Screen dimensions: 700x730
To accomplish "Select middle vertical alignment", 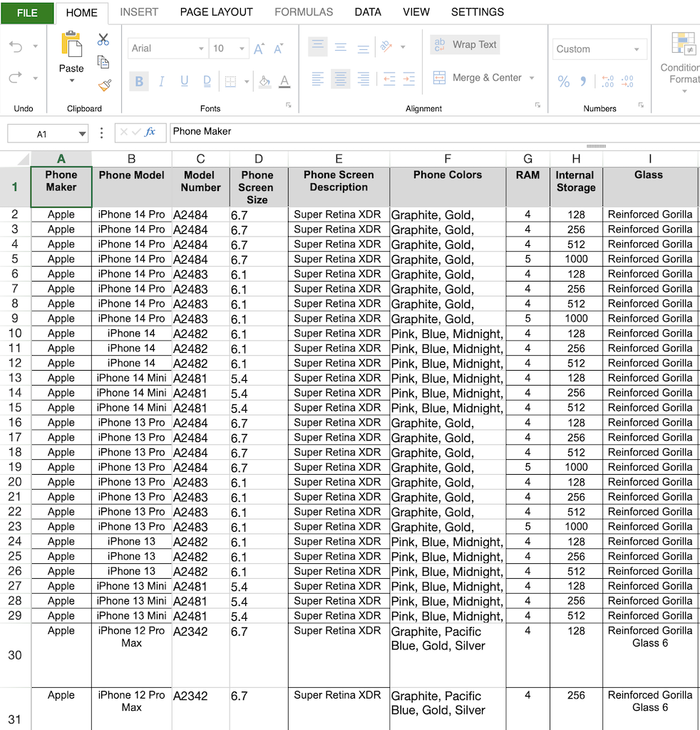I will 341,47.
